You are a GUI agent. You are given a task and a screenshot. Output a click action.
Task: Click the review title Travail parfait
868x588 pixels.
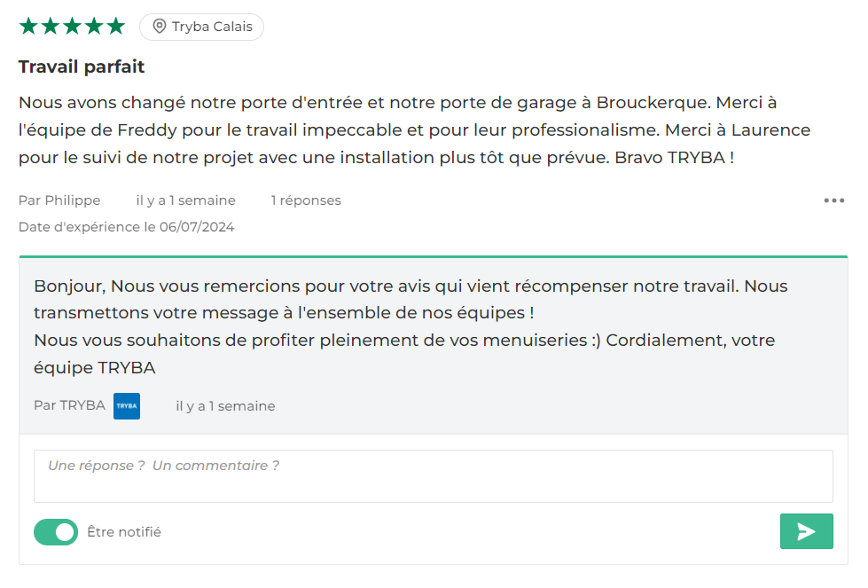click(81, 67)
